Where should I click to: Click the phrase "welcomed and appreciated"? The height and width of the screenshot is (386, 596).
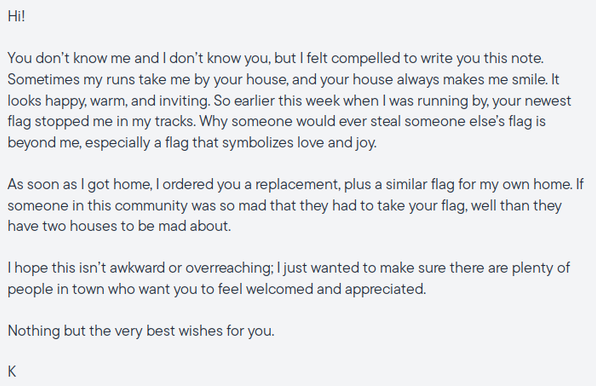(x=335, y=290)
